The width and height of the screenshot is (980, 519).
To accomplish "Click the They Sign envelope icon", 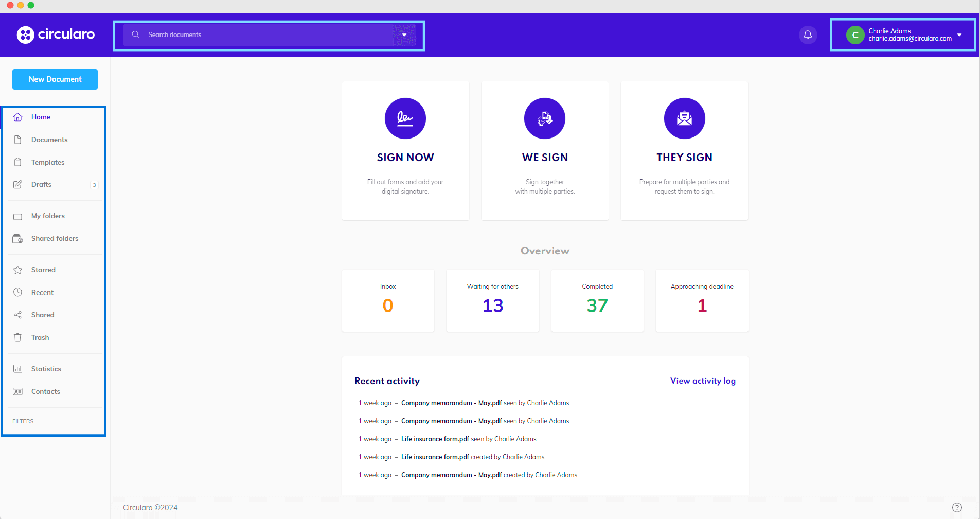I will pyautogui.click(x=684, y=118).
